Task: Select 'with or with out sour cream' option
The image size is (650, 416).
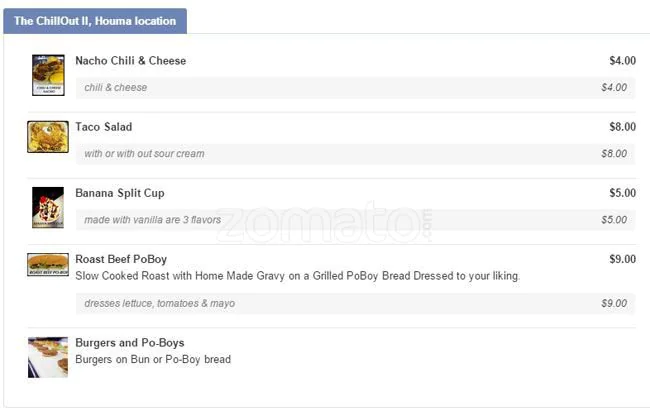Action: [355, 154]
